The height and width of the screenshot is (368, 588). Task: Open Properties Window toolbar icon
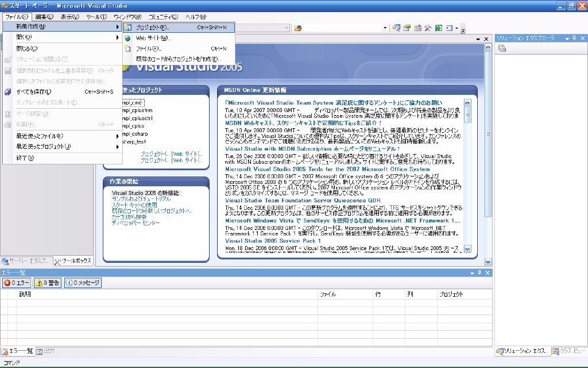pos(407,28)
